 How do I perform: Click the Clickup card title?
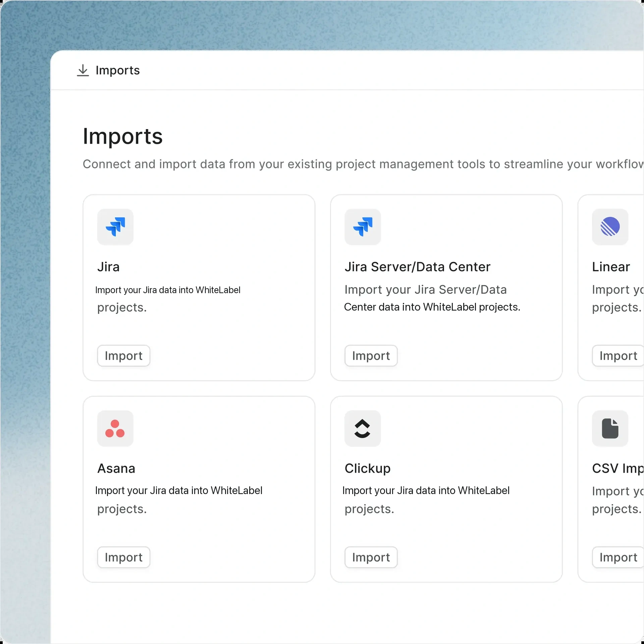pos(368,468)
